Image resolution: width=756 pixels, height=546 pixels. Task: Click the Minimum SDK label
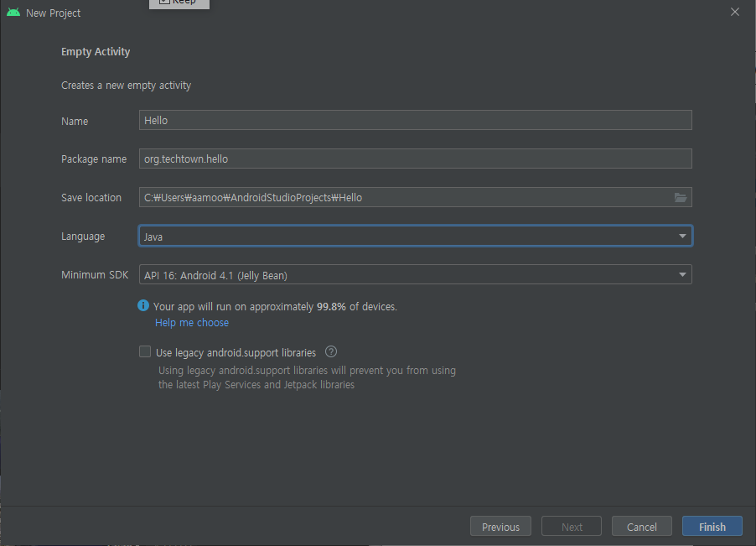pos(95,275)
